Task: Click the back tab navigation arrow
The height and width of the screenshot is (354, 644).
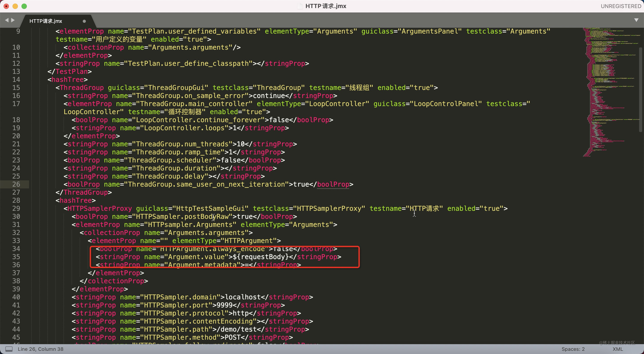Action: pyautogui.click(x=6, y=20)
